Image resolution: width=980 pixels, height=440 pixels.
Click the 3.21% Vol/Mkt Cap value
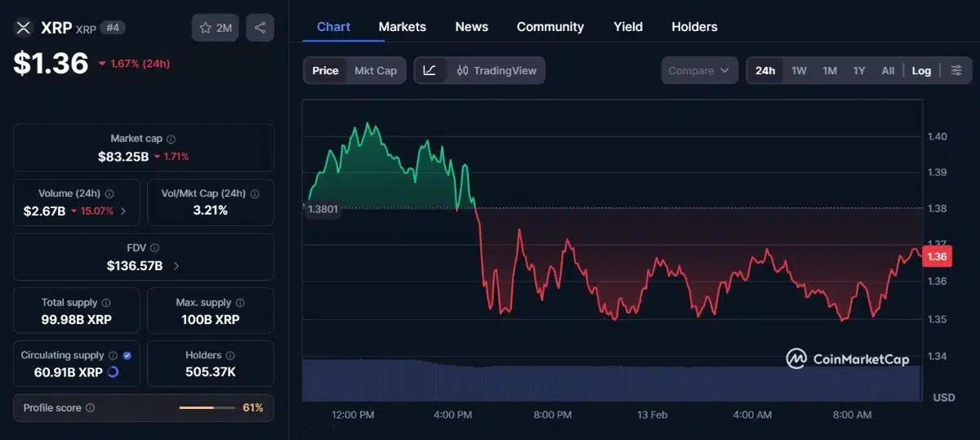pyautogui.click(x=210, y=211)
